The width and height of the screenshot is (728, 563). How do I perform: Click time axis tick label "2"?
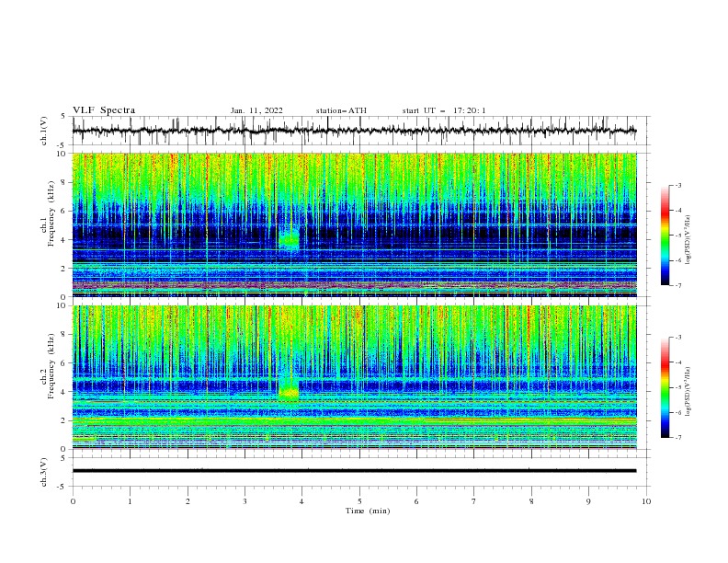point(188,501)
